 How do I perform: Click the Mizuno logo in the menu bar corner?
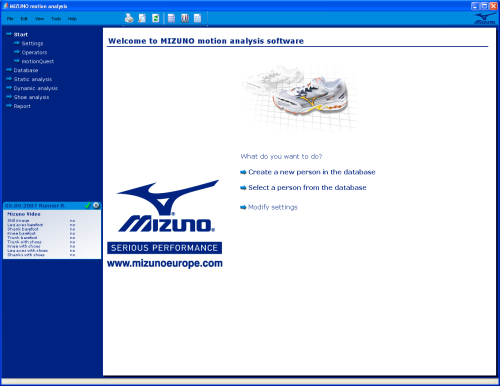tap(485, 19)
